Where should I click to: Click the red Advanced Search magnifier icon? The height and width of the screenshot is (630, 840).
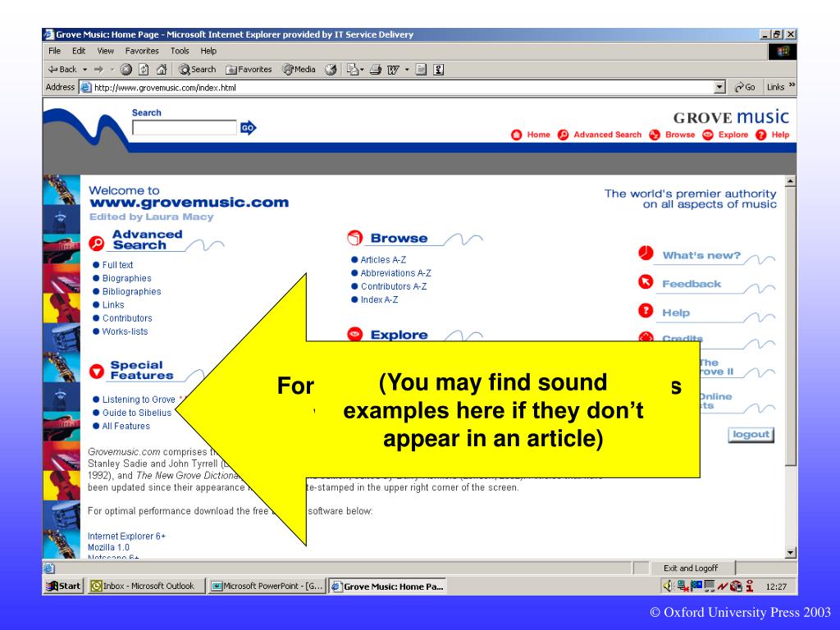(x=97, y=243)
